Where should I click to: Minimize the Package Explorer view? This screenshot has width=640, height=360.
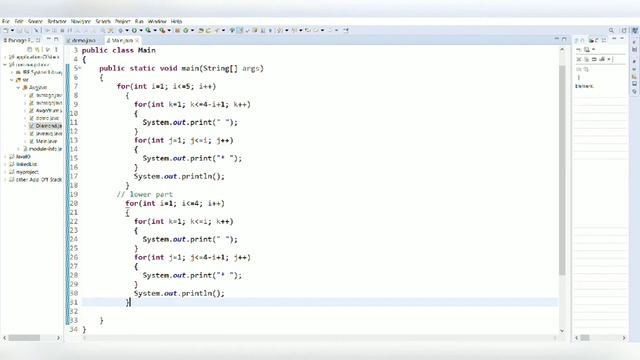(x=49, y=40)
